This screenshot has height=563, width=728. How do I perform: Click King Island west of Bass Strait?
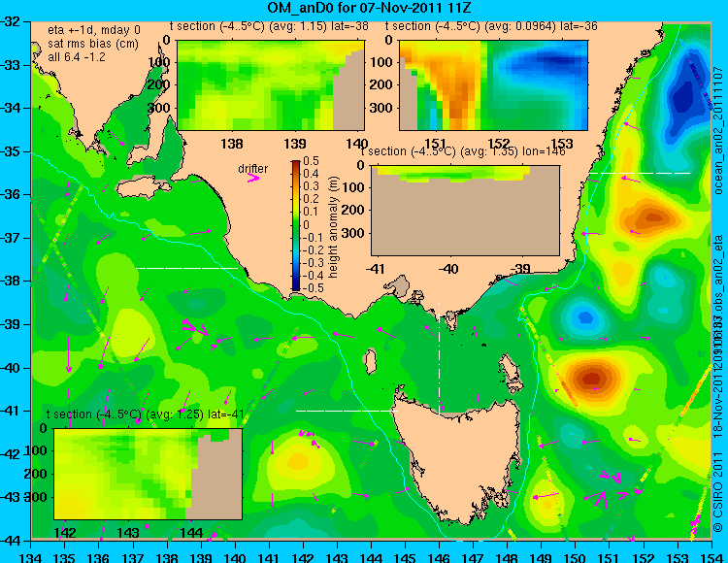tap(370, 361)
